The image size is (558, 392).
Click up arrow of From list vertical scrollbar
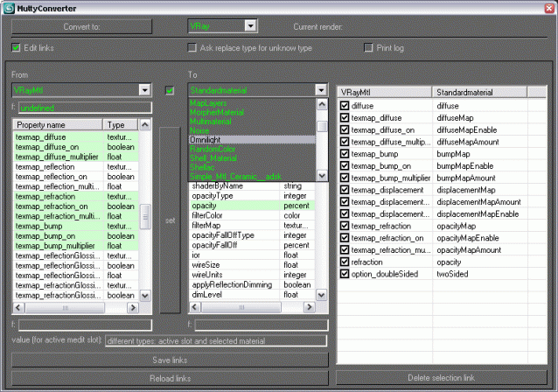point(145,124)
